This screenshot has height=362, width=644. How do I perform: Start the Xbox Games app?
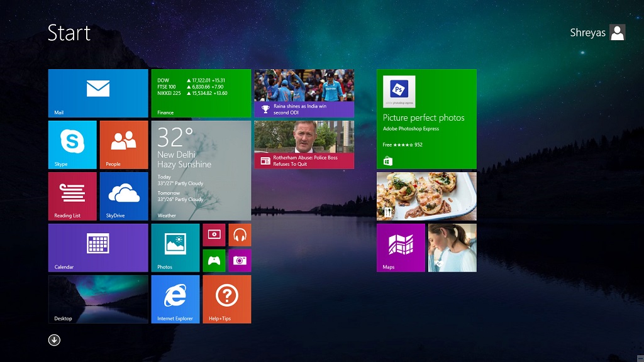tap(214, 260)
